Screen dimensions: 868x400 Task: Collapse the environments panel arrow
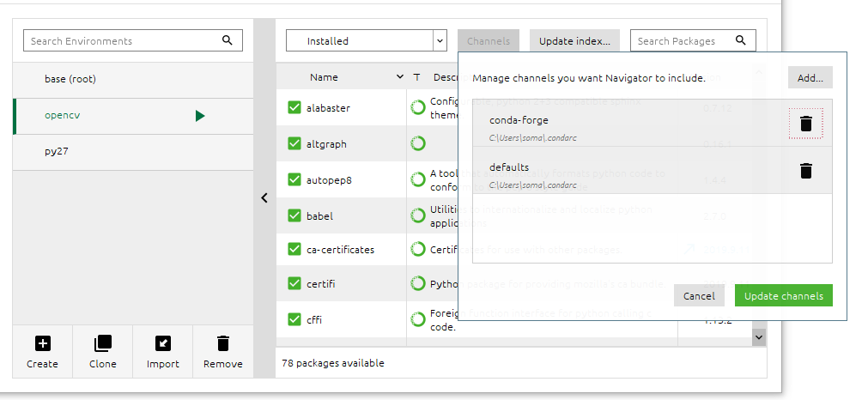pyautogui.click(x=264, y=197)
